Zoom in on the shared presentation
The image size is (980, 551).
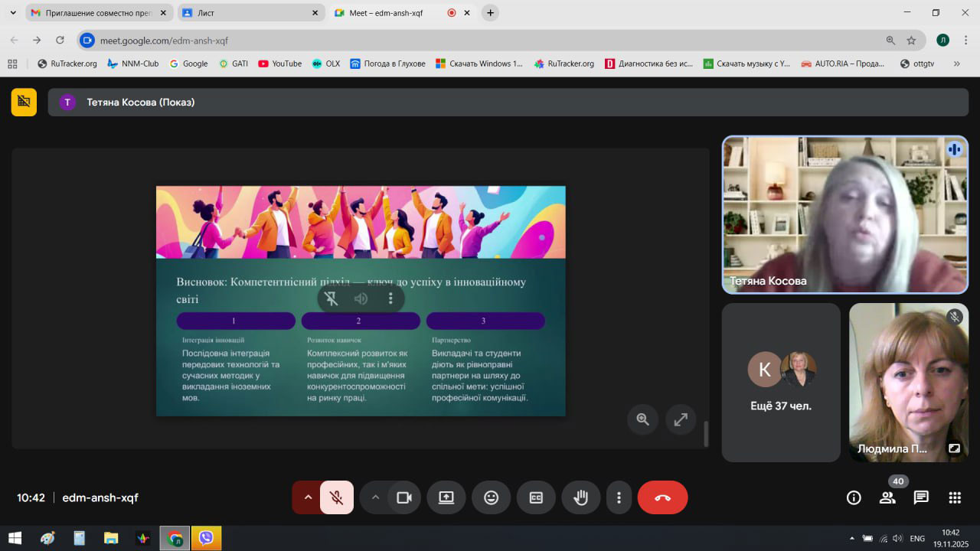tap(642, 419)
